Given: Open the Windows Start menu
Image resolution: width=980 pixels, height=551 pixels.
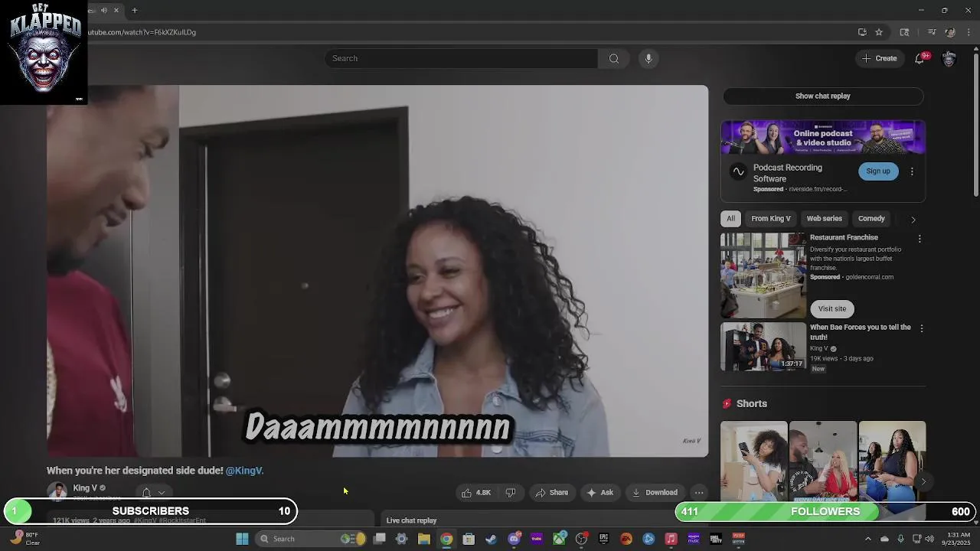Looking at the screenshot, I should click(x=242, y=539).
